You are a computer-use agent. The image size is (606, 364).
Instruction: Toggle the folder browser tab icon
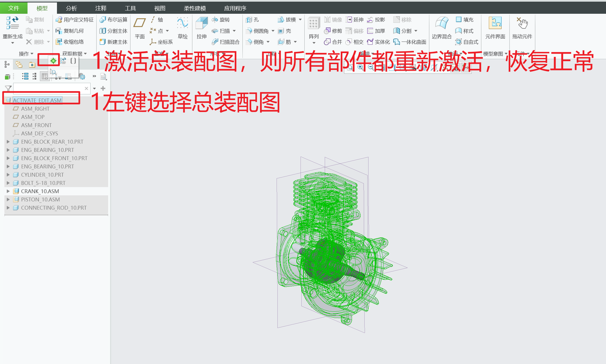point(19,64)
